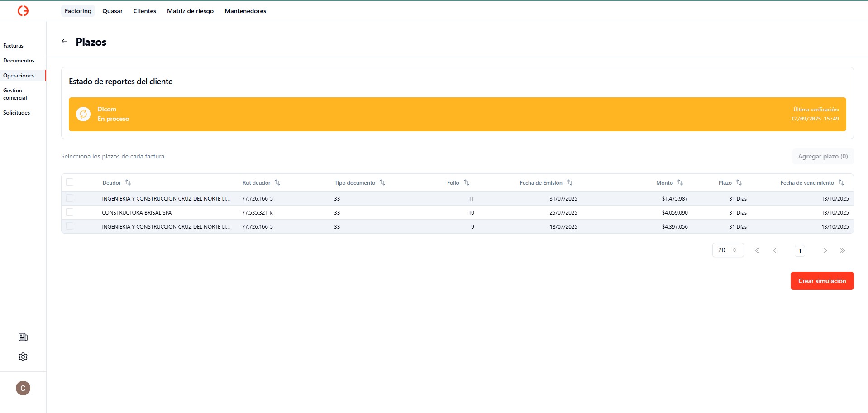Go to next page chevron
Viewport: 868px width, 413px height.
point(825,250)
